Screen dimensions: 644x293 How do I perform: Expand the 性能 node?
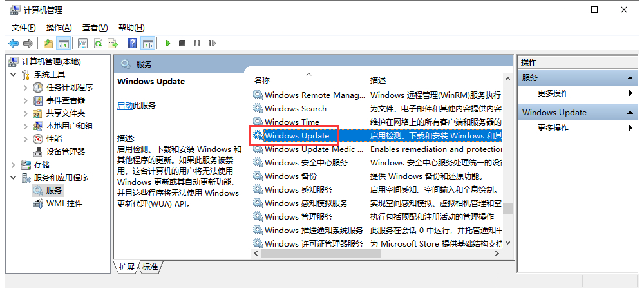(x=26, y=139)
